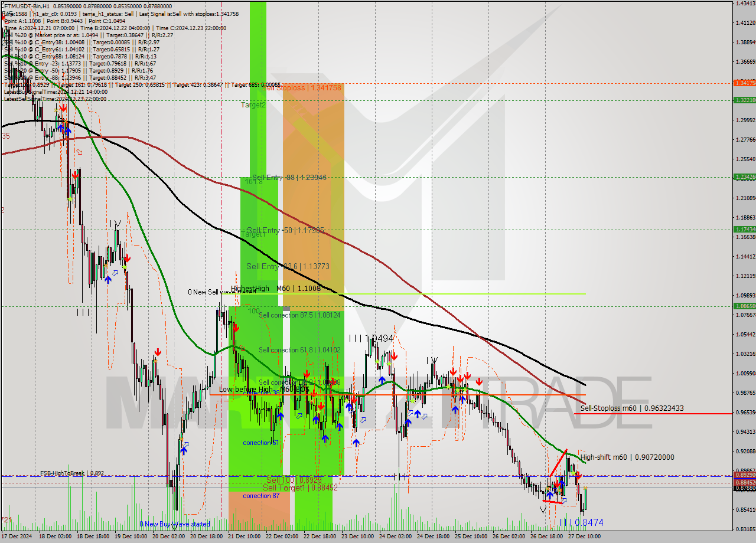Screen dimensions: 756x543
Task: Click the 'Point A:1.1008' info text
Action: point(22,21)
